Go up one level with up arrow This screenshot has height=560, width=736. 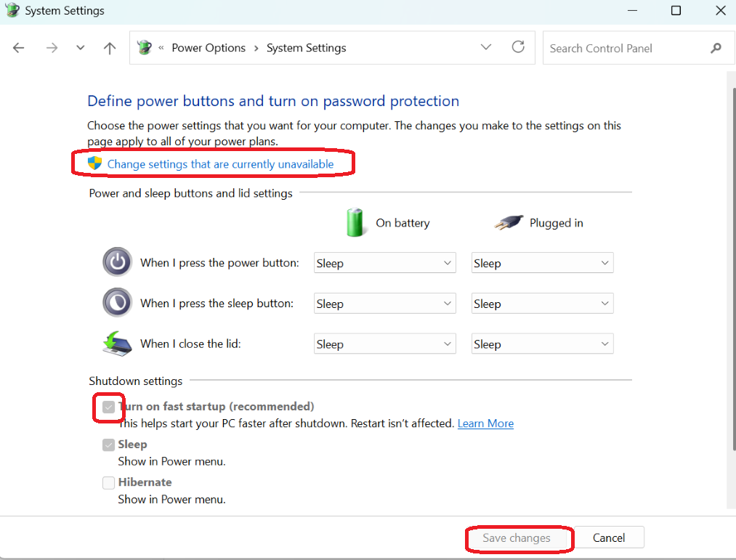click(110, 48)
